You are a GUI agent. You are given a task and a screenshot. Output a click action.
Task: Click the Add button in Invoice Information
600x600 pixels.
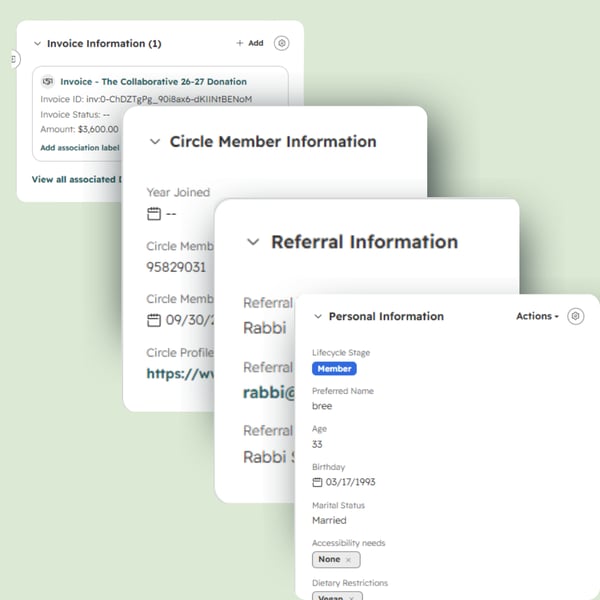249,43
